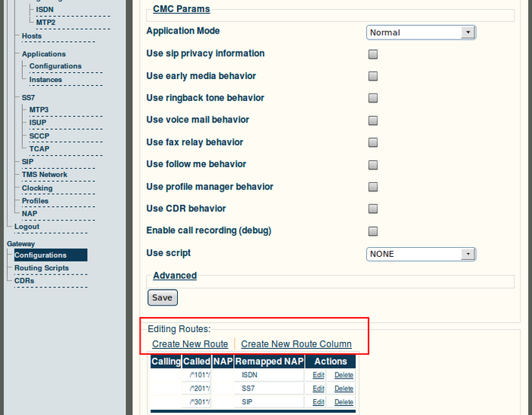
Task: Enable Use sip privacy information checkbox
Action: pyautogui.click(x=373, y=54)
